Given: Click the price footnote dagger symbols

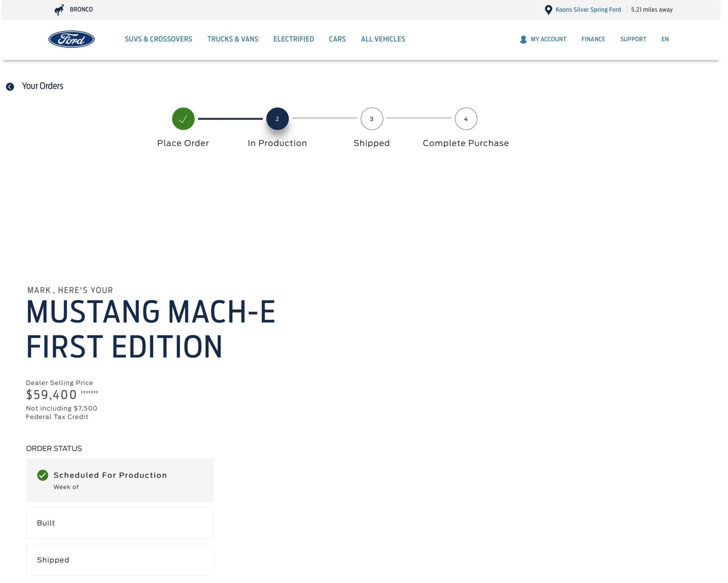Looking at the screenshot, I should [x=89, y=392].
